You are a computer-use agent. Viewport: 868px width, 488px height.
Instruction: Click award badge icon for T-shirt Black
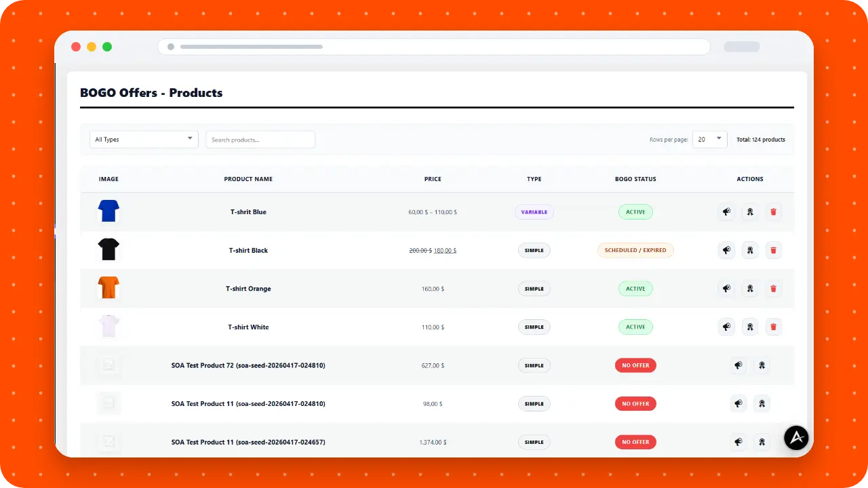pyautogui.click(x=750, y=250)
